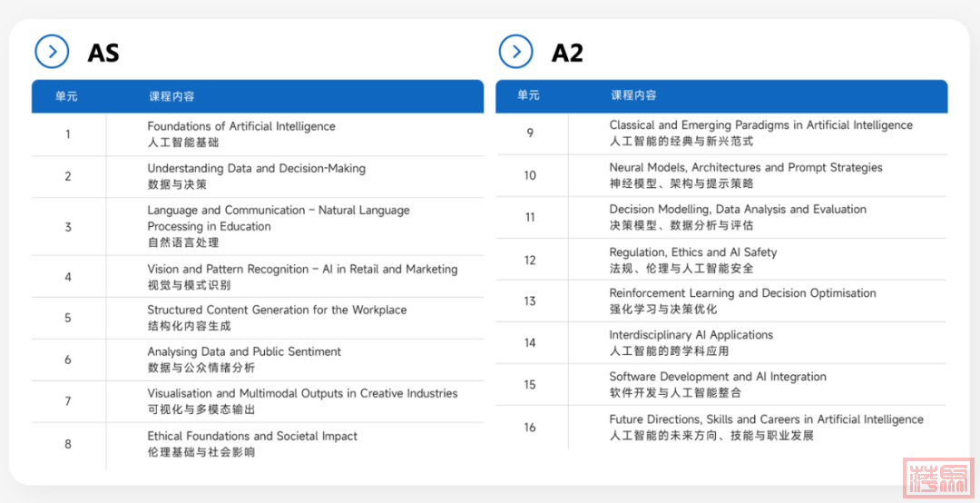980x503 pixels.
Task: Click unit number 12 in A2 table
Action: coord(530,261)
